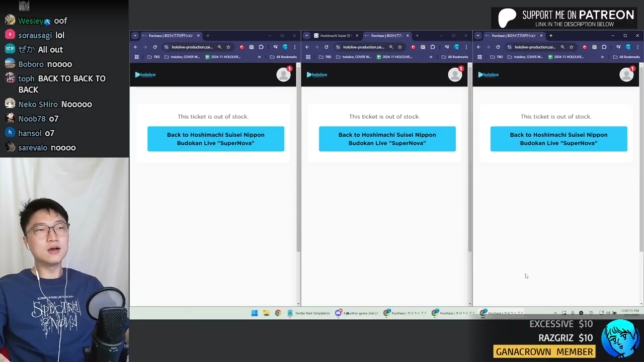Reload the page in the middle browser window

[327, 47]
